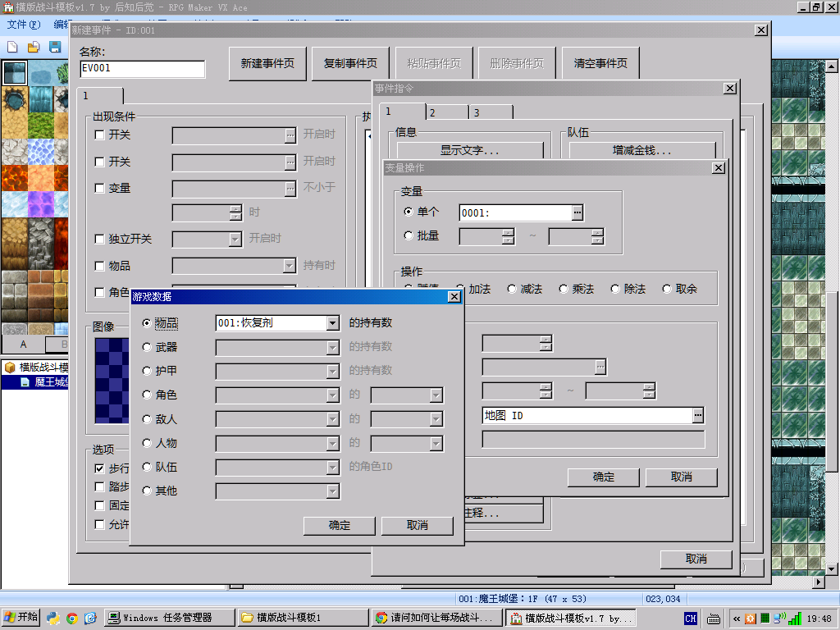Expand hidden tray icons chevron
This screenshot has width=840, height=630.
point(737,619)
